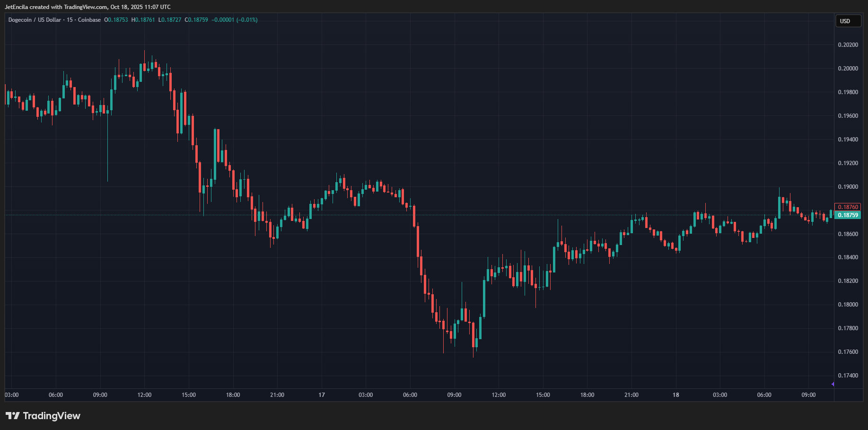This screenshot has height=430, width=868.
Task: Click the date label 17 on the time axis
Action: click(322, 395)
